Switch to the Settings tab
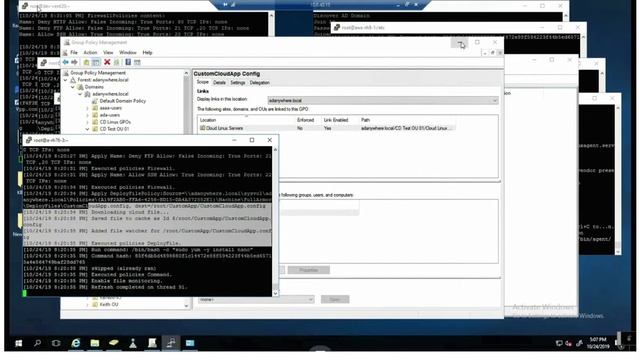The image size is (640, 360). [238, 83]
